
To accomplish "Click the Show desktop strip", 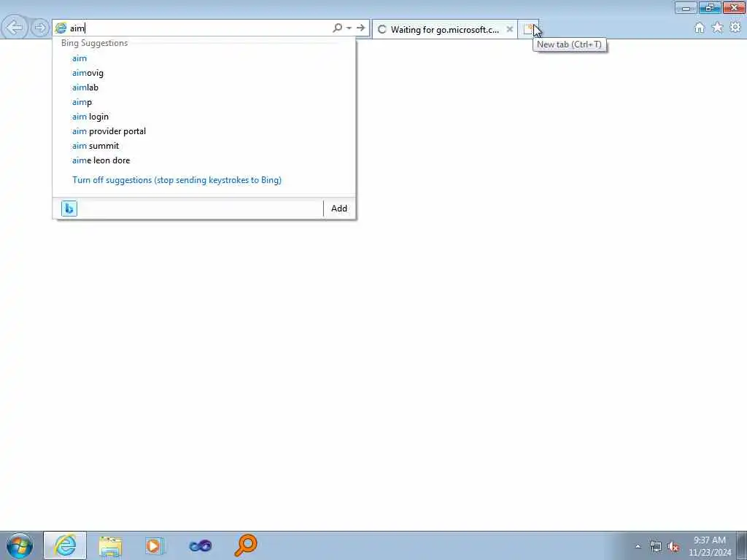I will point(742,545).
